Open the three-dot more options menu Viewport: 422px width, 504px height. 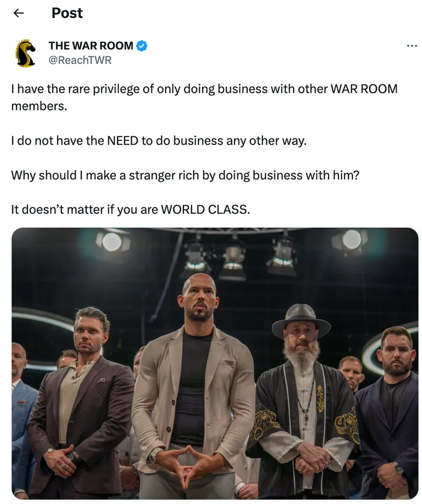point(411,46)
